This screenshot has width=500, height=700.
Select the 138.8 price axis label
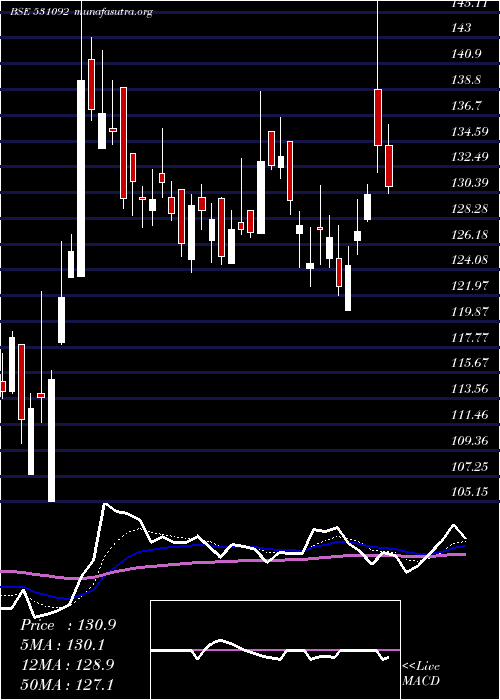point(467,80)
